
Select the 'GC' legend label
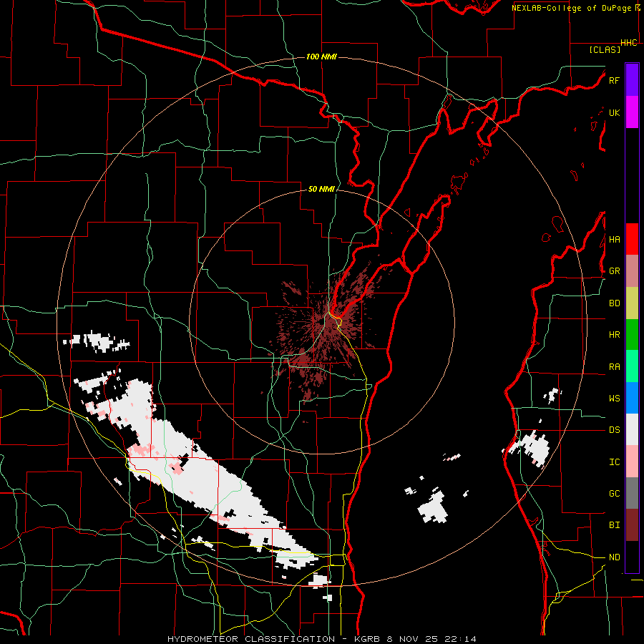click(x=614, y=494)
